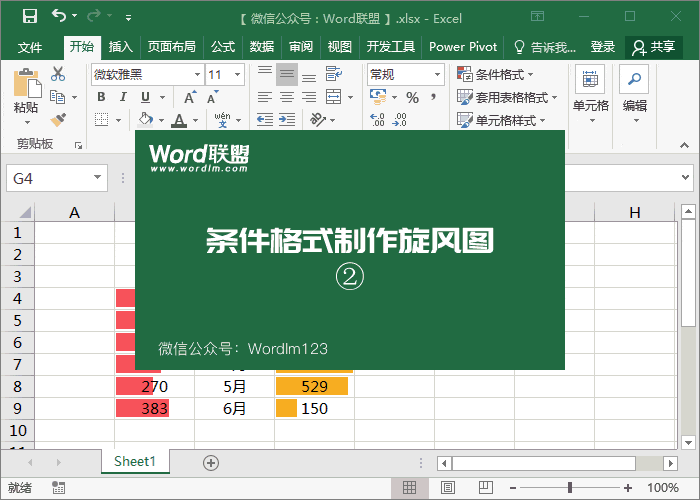Viewport: 700px width, 500px height.
Task: Click the cell Borders icon
Action: click(102, 120)
